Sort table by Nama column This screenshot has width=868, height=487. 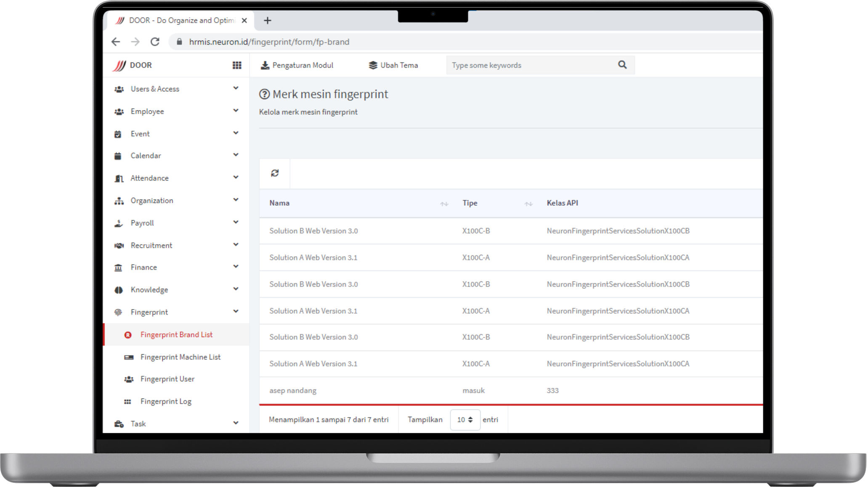click(444, 204)
